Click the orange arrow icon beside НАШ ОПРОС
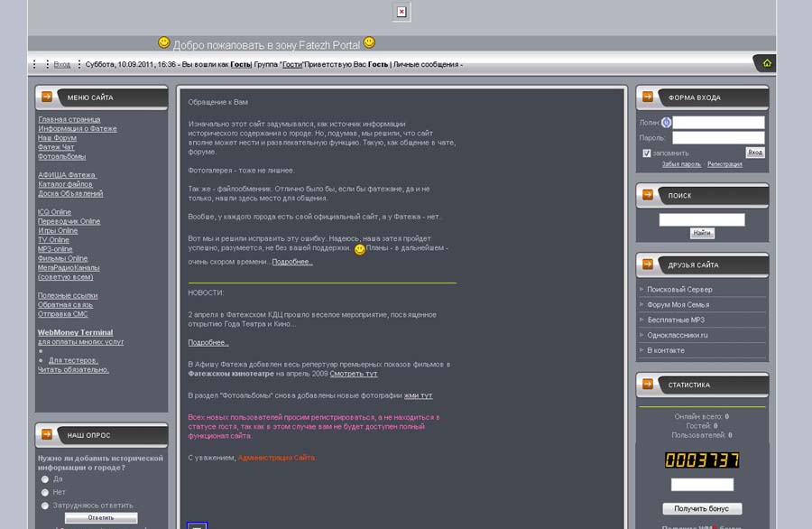The height and width of the screenshot is (529, 812). [47, 434]
